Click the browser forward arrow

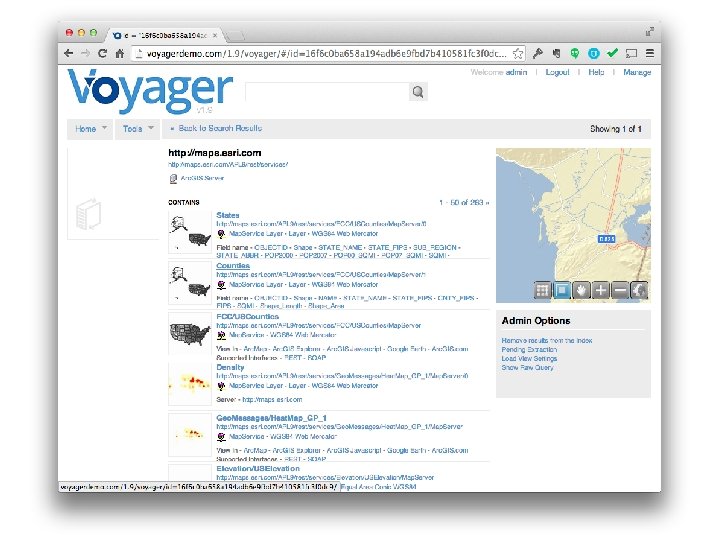(x=85, y=53)
